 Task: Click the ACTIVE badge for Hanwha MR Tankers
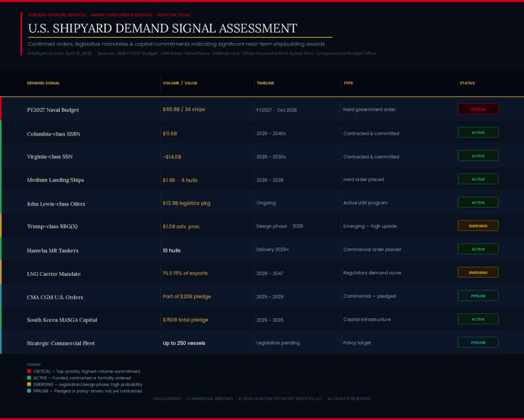[478, 249]
